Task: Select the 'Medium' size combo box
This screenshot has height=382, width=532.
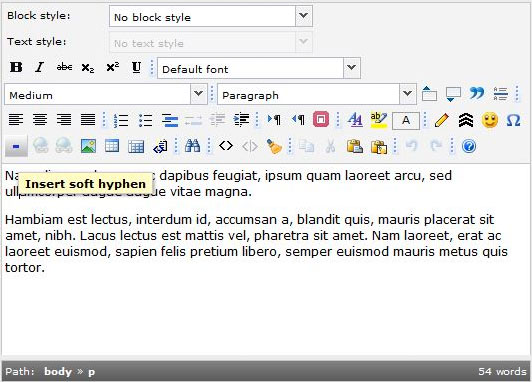Action: [x=106, y=94]
